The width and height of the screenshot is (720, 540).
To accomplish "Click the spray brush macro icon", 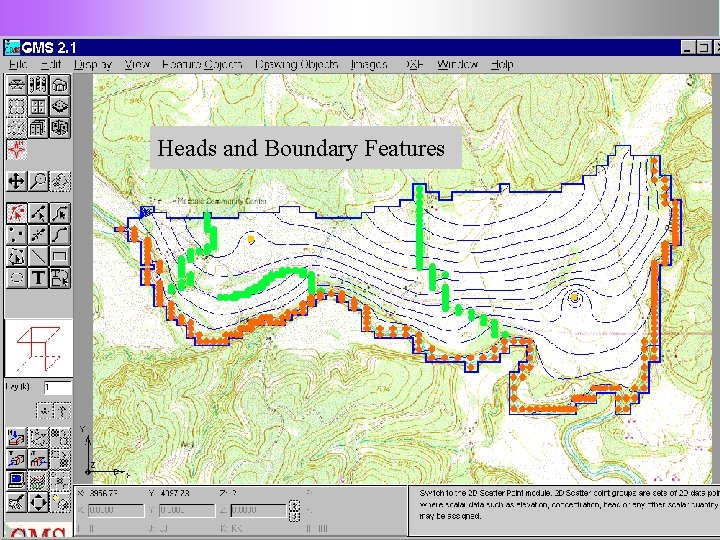I will [16, 502].
